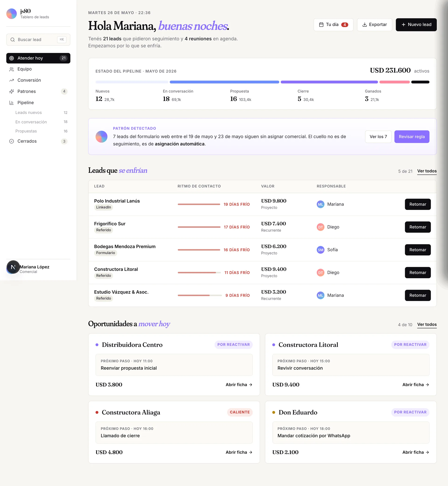Click Revisar regla button
The width and height of the screenshot is (448, 486).
click(412, 137)
